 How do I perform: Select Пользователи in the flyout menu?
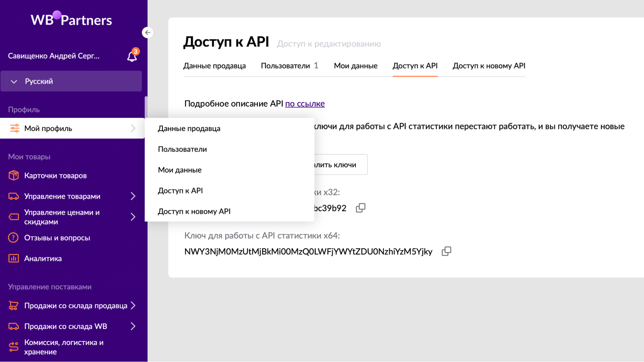pyautogui.click(x=182, y=149)
